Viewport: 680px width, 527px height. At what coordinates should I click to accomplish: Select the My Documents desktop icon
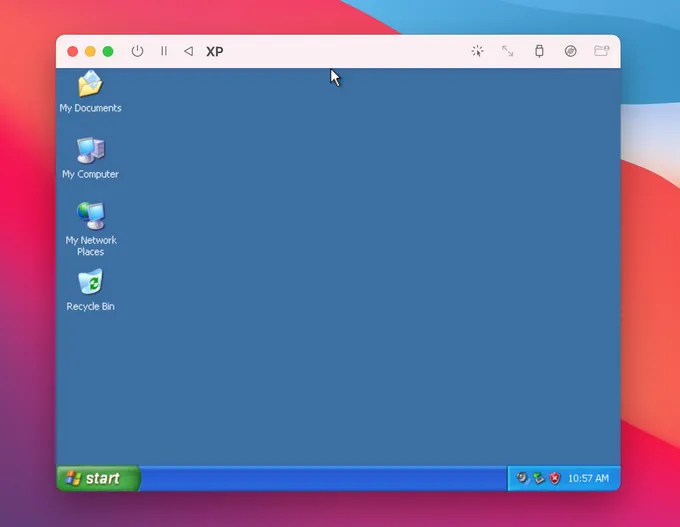[x=90, y=84]
